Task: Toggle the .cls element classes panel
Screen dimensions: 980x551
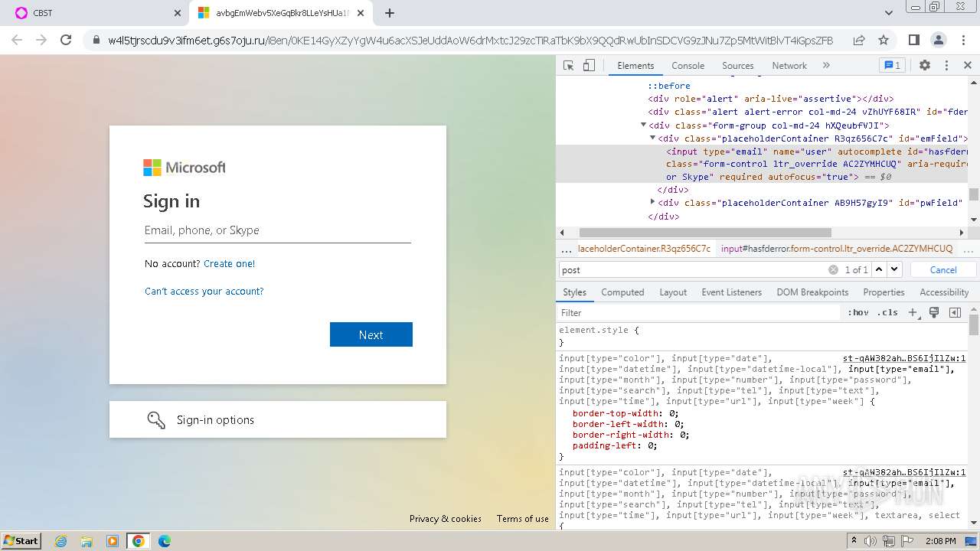Action: pyautogui.click(x=888, y=312)
